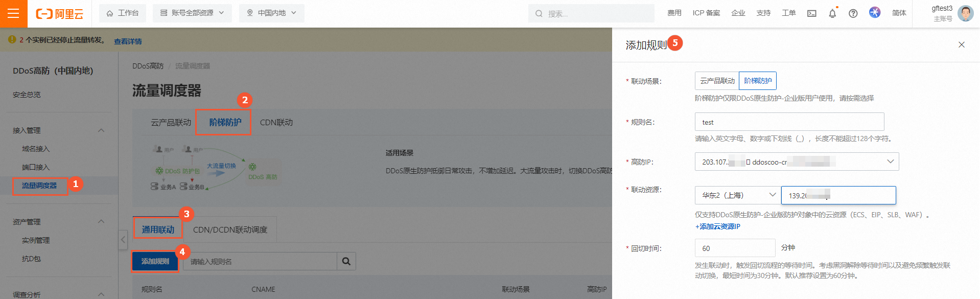Open the 工单 menu
The image size is (980, 299).
coord(788,13)
